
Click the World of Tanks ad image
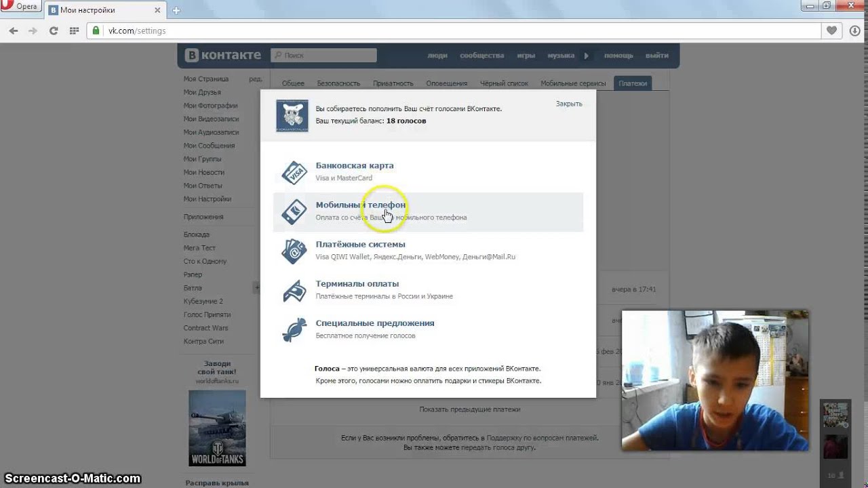click(x=217, y=428)
